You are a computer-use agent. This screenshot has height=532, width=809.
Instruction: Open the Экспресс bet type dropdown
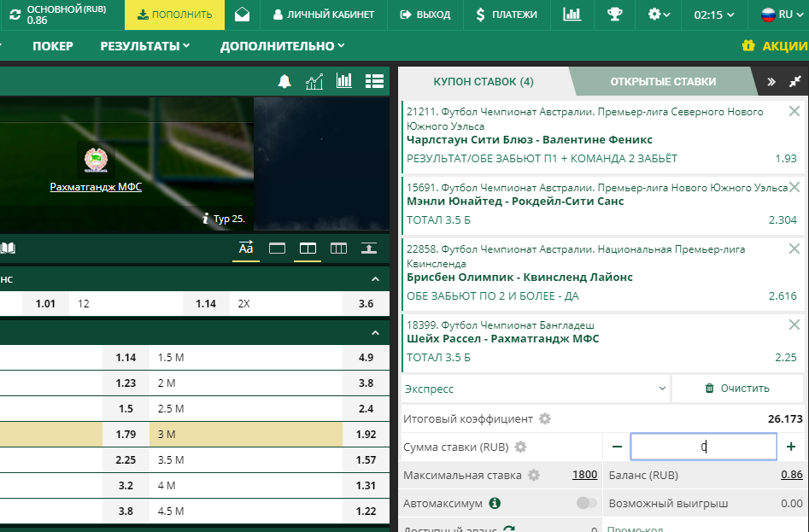pyautogui.click(x=536, y=389)
